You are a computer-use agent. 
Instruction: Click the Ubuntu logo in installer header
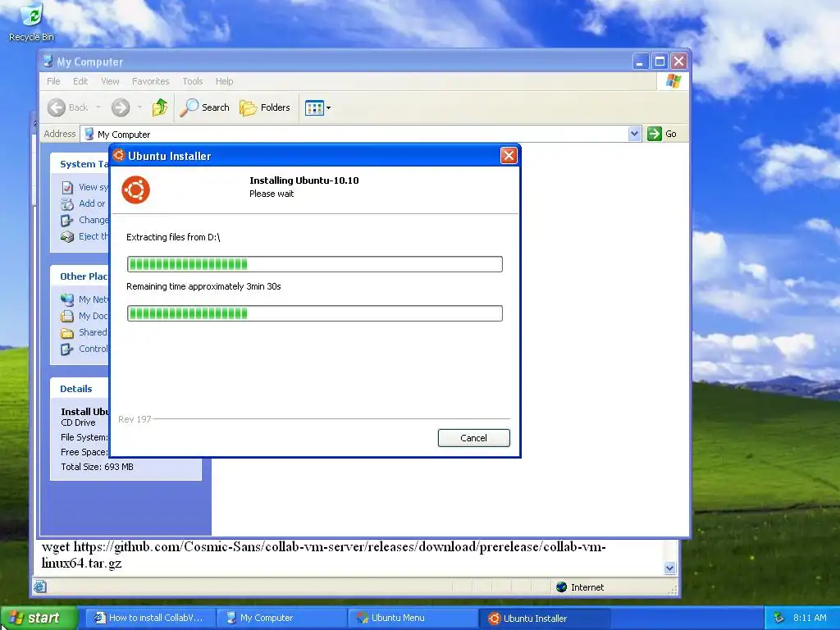135,189
